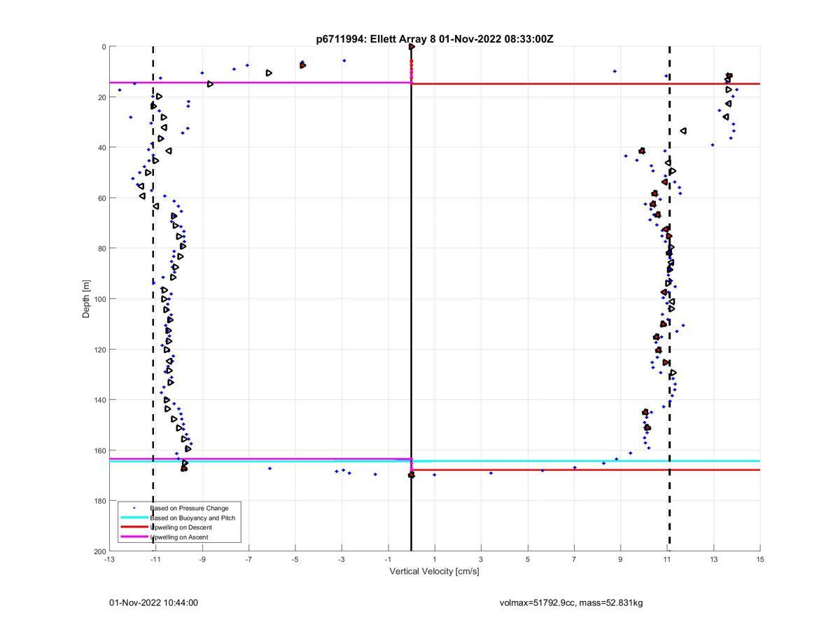Screen dimensions: 840x620
Task: Click x-axis tick label '5'
Action: pos(528,559)
